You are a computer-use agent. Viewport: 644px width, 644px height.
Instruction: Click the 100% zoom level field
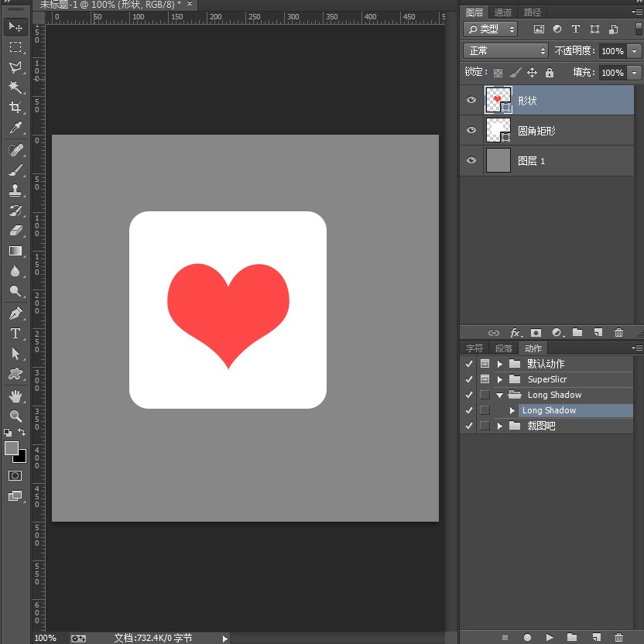point(46,638)
